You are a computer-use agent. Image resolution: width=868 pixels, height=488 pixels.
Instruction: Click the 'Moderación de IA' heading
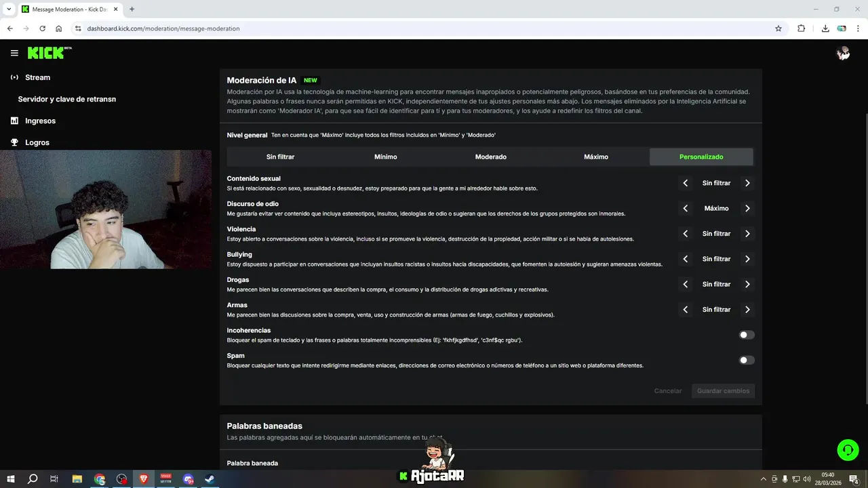[262, 80]
